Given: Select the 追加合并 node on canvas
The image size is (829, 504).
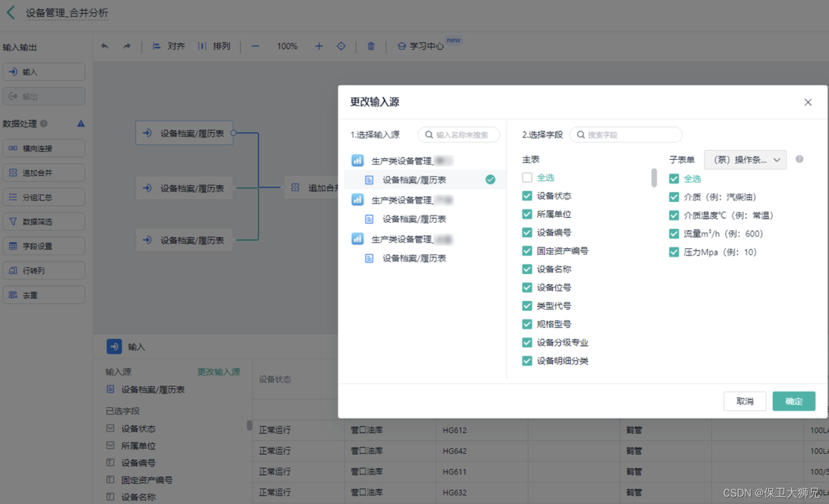Looking at the screenshot, I should pyautogui.click(x=311, y=188).
